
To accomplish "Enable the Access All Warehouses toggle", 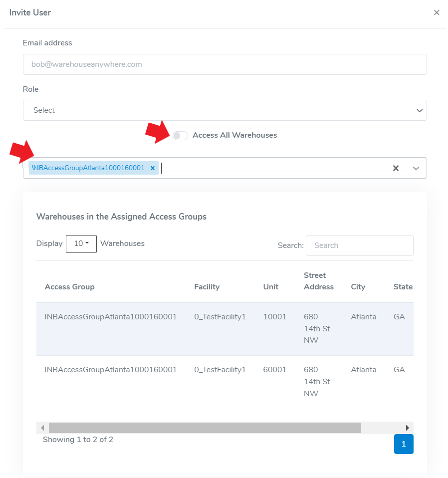I will pyautogui.click(x=180, y=135).
